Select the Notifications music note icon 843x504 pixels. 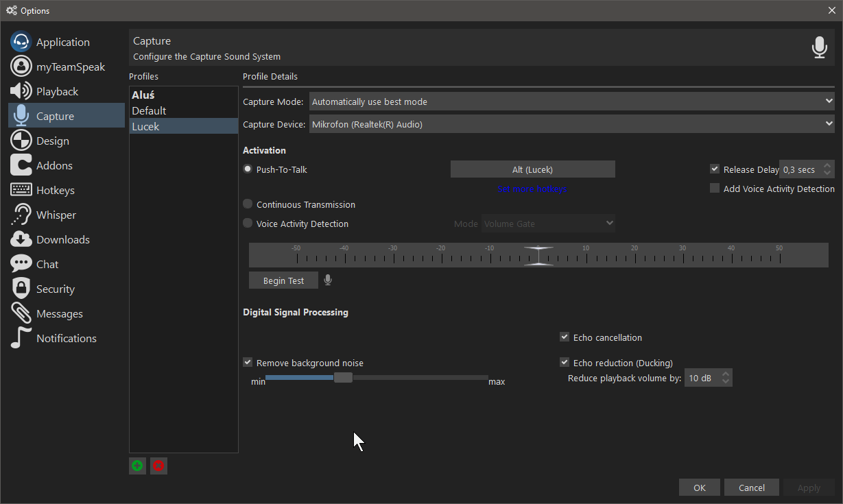pyautogui.click(x=21, y=338)
